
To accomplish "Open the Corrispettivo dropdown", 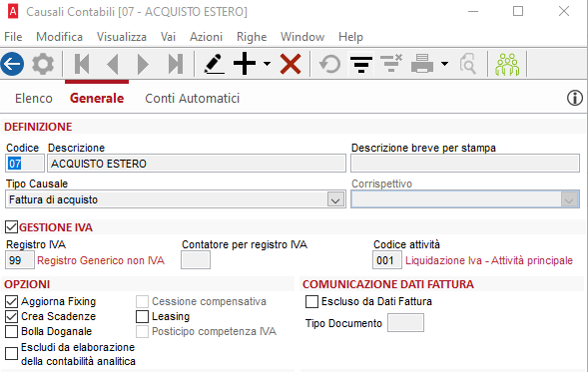I will [569, 200].
